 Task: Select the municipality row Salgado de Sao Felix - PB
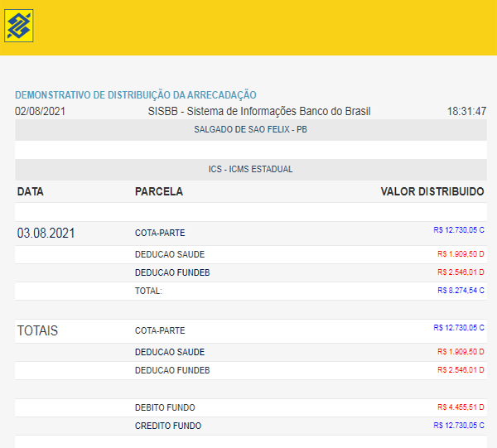click(x=251, y=129)
